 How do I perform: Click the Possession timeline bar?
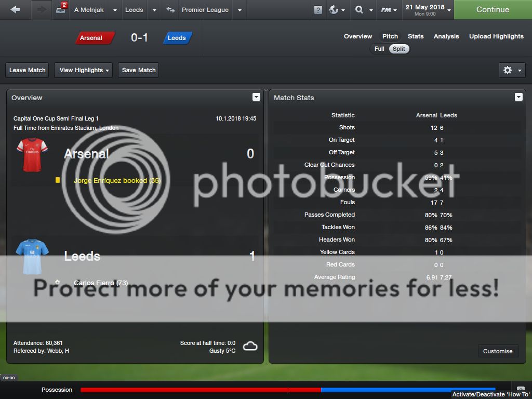[x=288, y=390]
